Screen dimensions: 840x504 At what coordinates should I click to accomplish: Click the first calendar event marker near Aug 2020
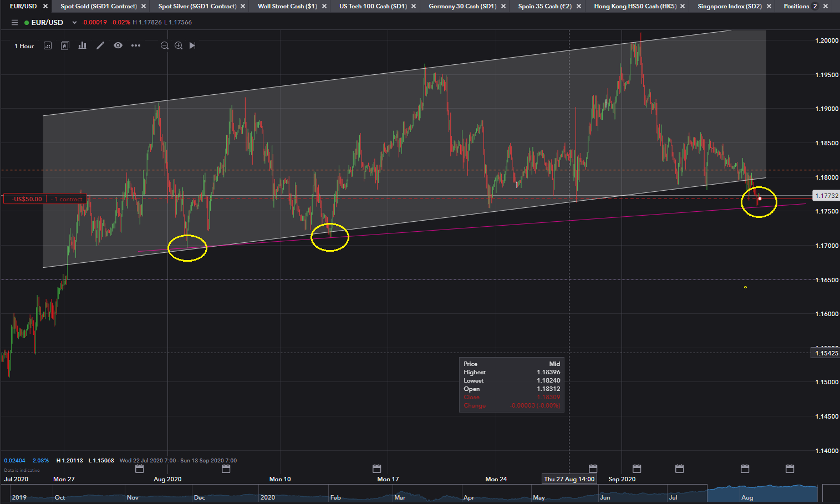[140, 469]
